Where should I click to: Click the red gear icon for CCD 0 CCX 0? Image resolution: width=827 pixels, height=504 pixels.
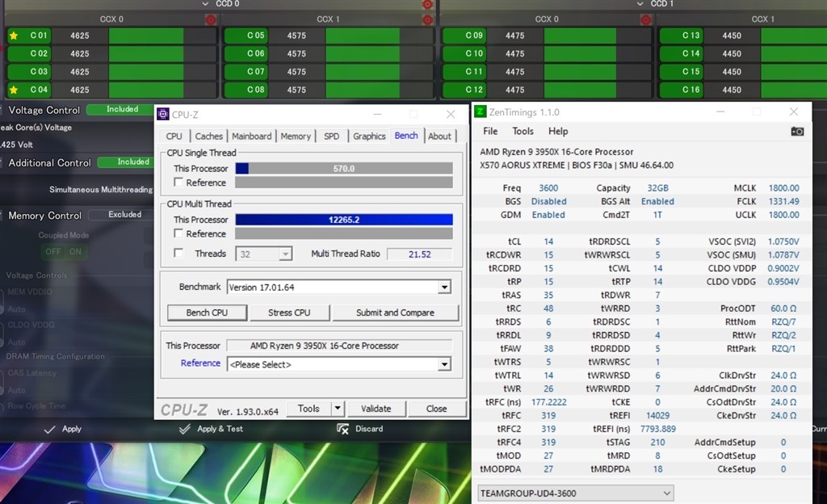point(211,20)
